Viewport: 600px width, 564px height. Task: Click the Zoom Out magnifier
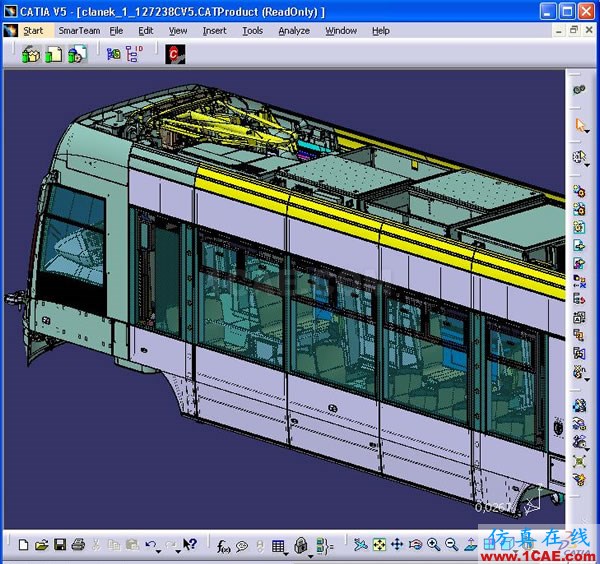[x=452, y=544]
